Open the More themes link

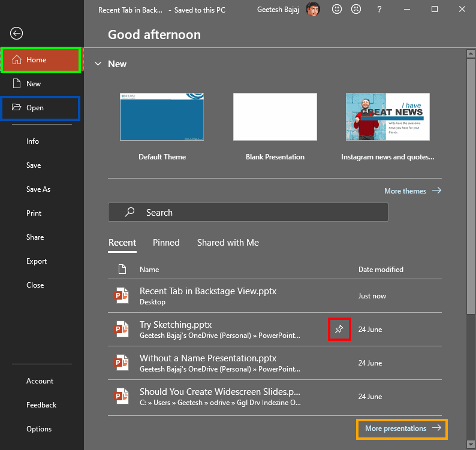[405, 191]
